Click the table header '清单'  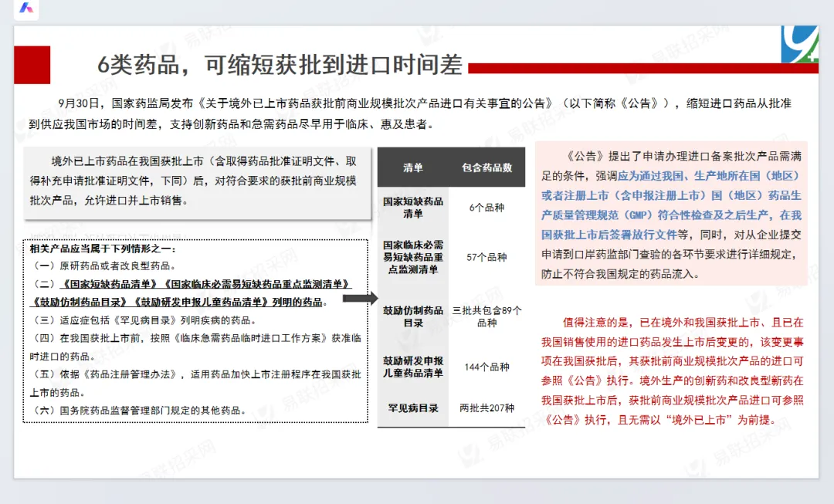[x=412, y=167]
